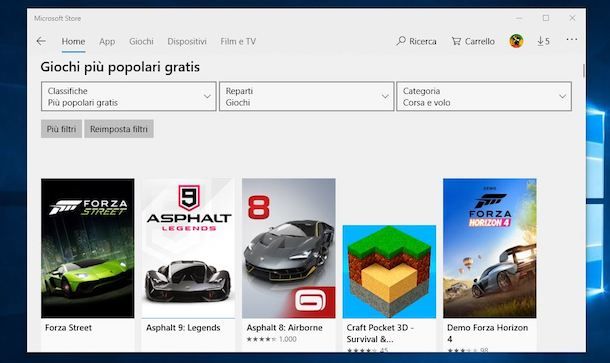Image resolution: width=610 pixels, height=363 pixels.
Task: Maximize the Microsoft Store window
Action: [546, 18]
